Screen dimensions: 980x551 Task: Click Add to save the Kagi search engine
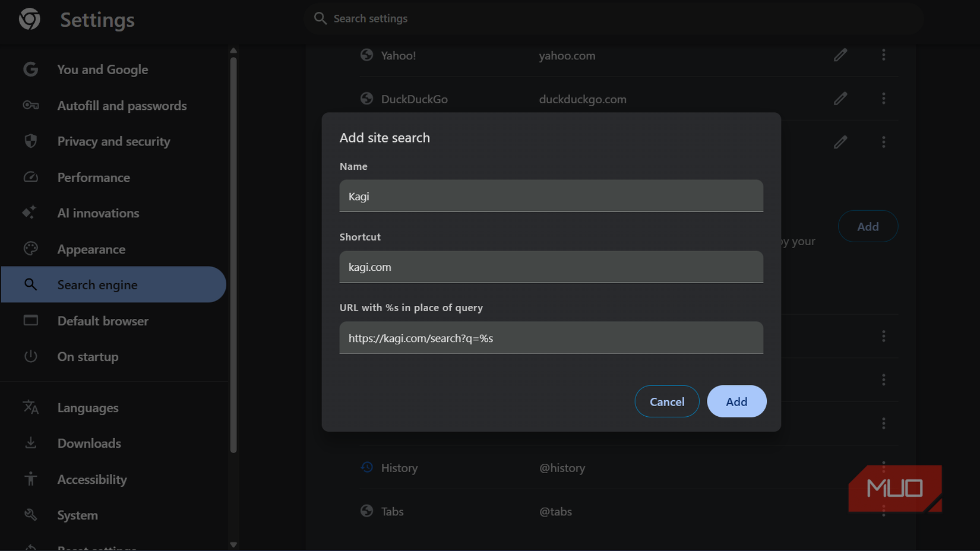coord(736,401)
